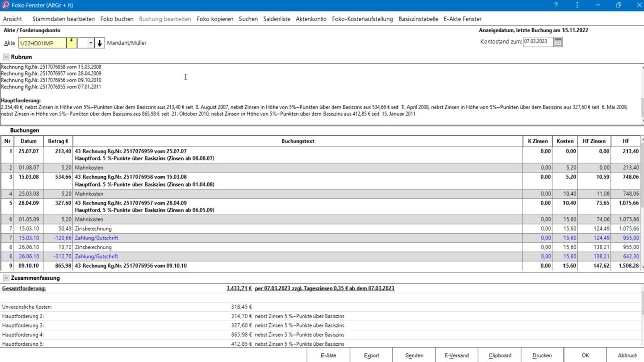Viewport: 644px width, 362px height.
Task: Click the Tageszinsen text per 07.03.2023
Action: tap(325, 289)
